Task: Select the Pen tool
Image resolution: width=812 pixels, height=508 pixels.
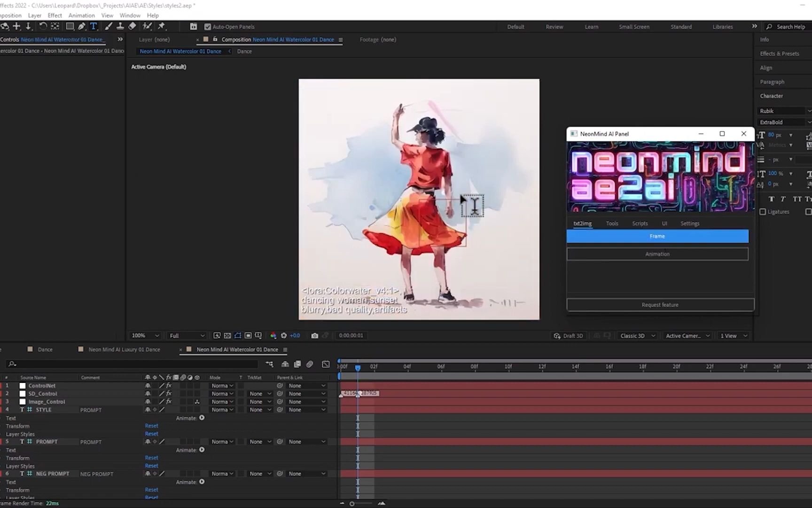Action: coord(82,26)
